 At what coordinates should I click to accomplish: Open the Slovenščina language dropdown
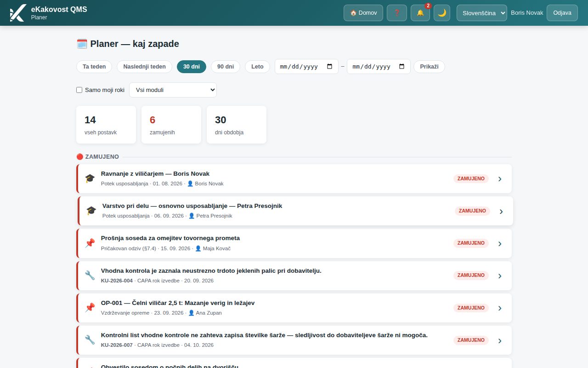click(481, 13)
